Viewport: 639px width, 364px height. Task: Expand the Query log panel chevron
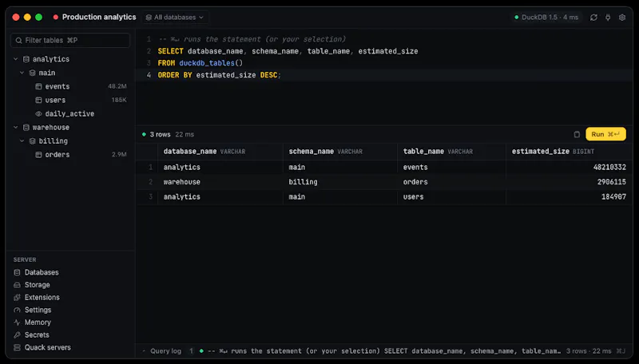click(144, 351)
